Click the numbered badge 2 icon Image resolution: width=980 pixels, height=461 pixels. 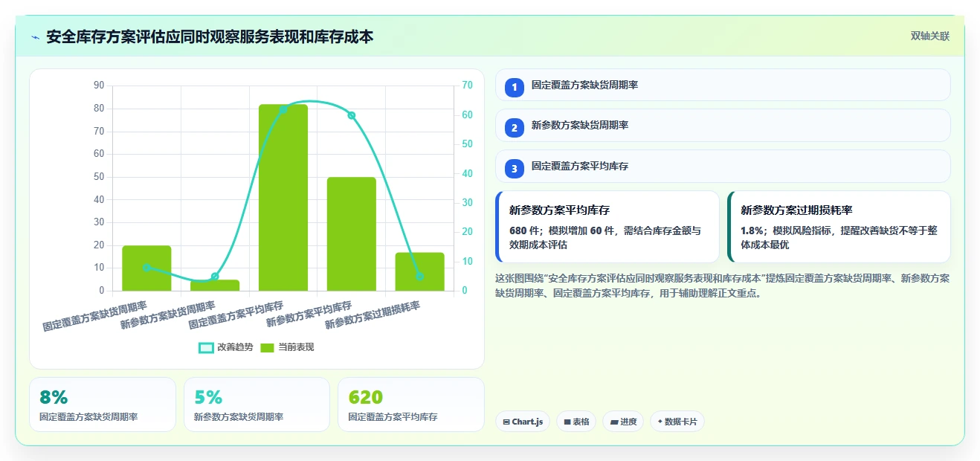514,127
